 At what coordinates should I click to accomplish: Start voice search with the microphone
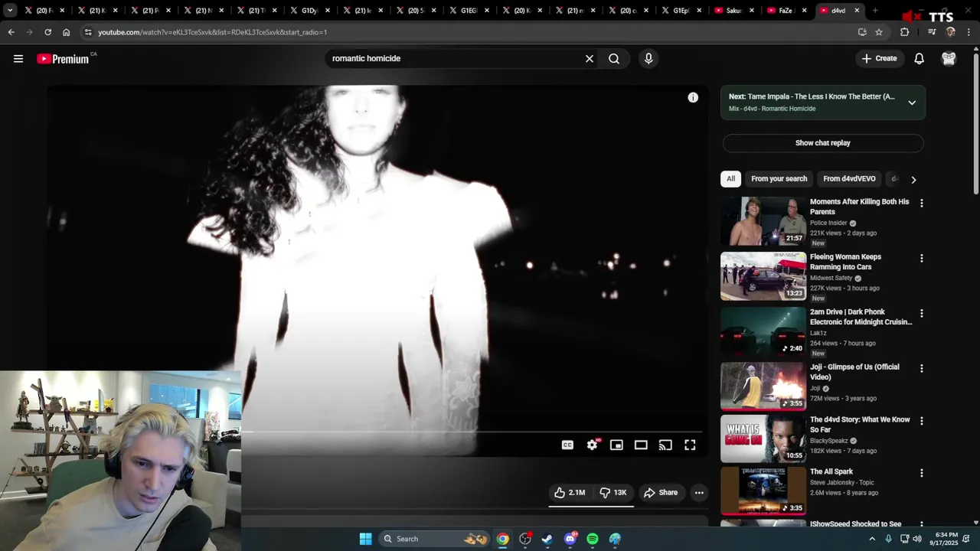[x=648, y=59]
